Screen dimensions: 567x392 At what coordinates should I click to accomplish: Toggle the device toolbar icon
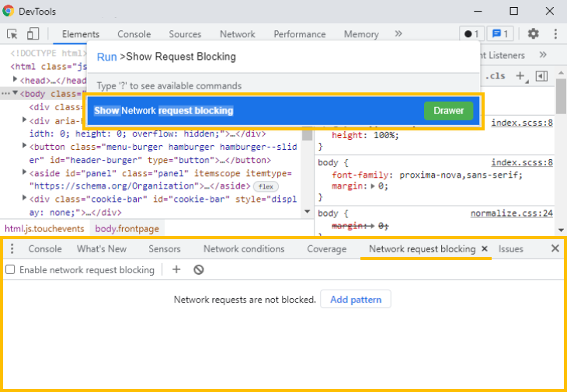coord(33,34)
